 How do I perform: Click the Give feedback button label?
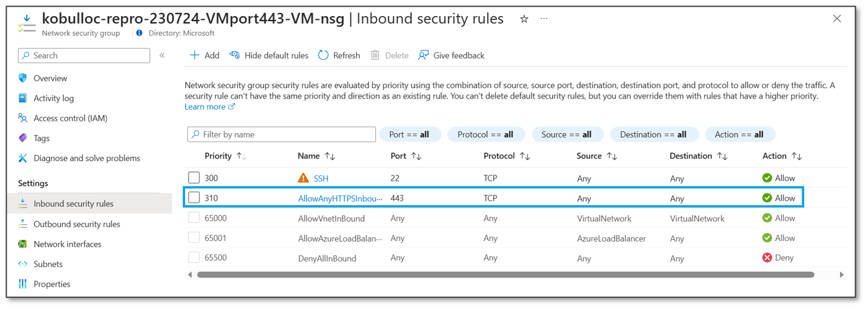pos(459,55)
